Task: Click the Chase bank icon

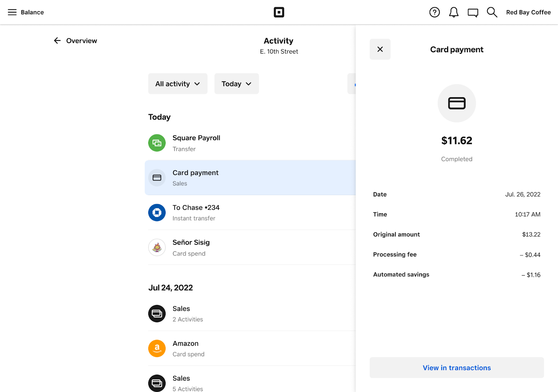Action: [157, 213]
